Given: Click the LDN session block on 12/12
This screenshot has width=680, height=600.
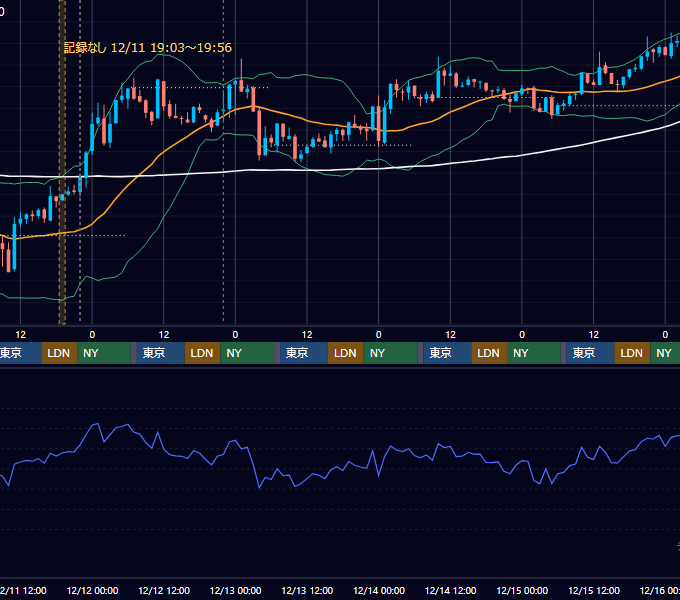Looking at the screenshot, I should click(203, 353).
